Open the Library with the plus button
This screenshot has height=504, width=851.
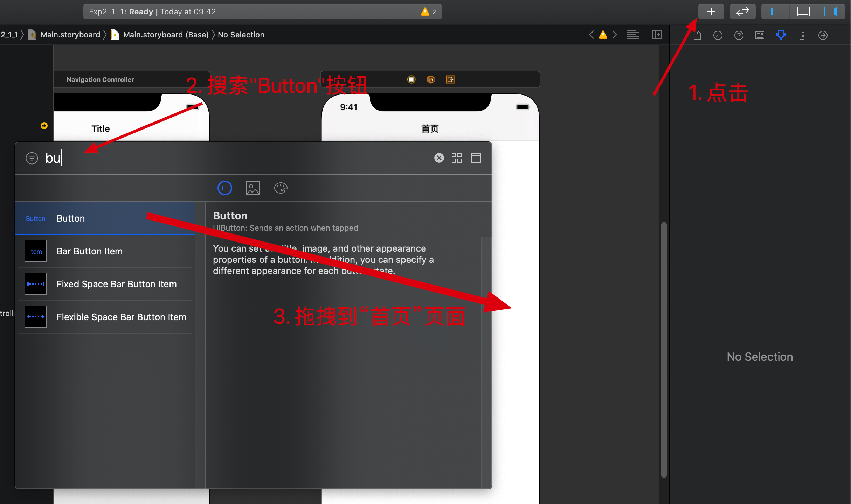click(711, 11)
